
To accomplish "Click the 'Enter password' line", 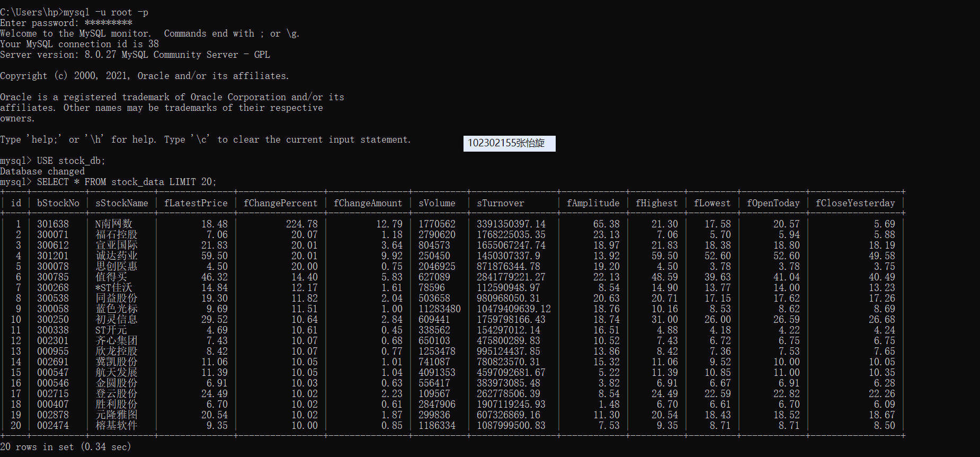I will click(x=66, y=23).
